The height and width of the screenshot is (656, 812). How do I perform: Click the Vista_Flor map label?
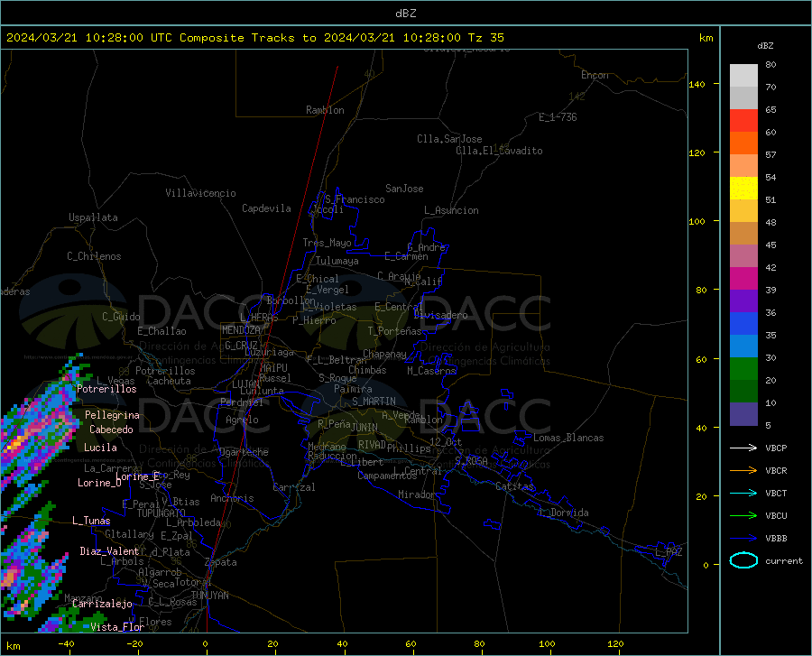tap(117, 627)
